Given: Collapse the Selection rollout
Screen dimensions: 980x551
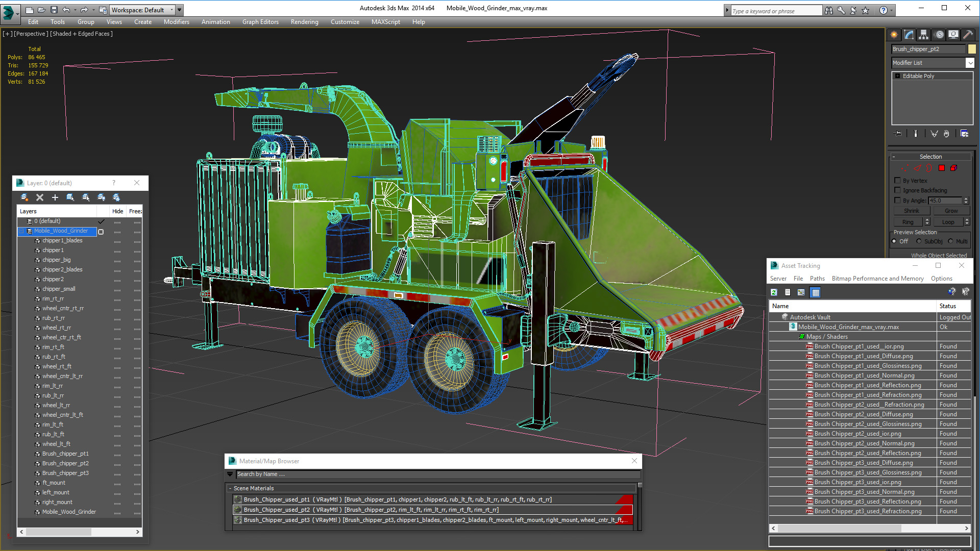Looking at the screenshot, I should pyautogui.click(x=930, y=157).
